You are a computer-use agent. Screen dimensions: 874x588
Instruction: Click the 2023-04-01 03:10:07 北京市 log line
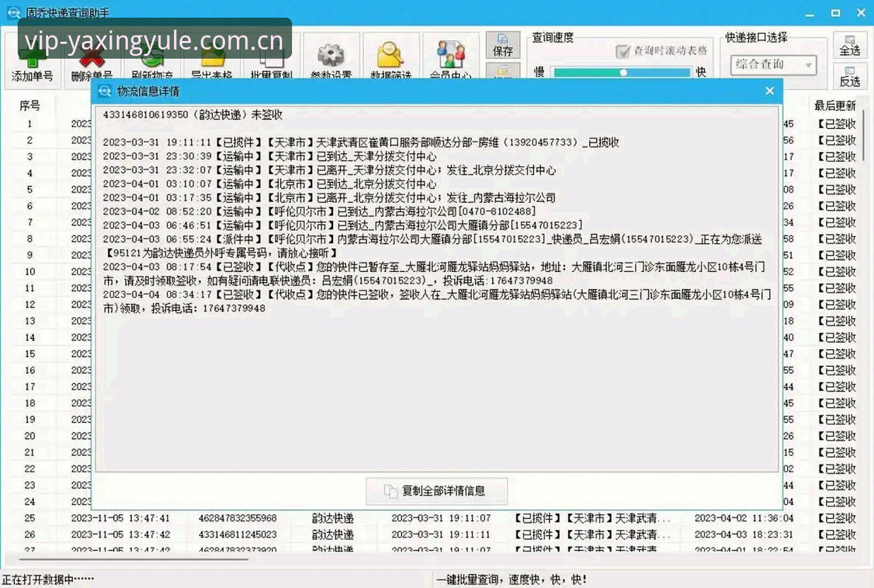tap(269, 184)
